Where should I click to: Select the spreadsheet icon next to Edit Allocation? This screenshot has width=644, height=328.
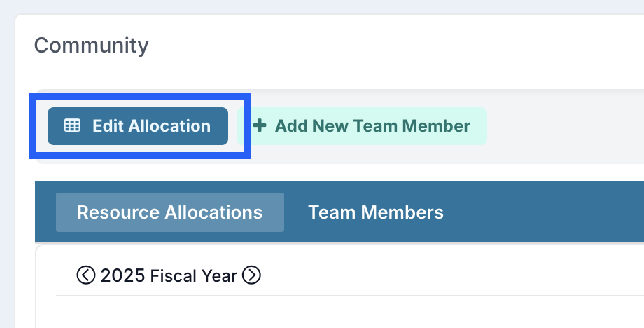pos(72,125)
